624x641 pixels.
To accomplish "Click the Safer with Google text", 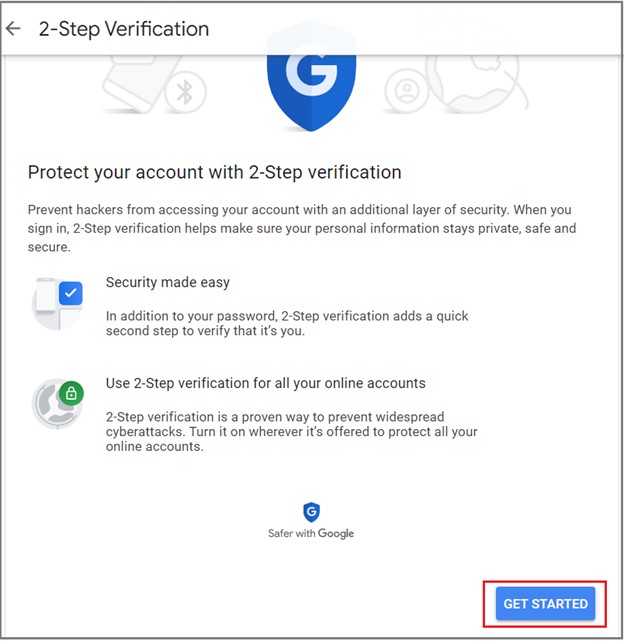I will coord(311,533).
